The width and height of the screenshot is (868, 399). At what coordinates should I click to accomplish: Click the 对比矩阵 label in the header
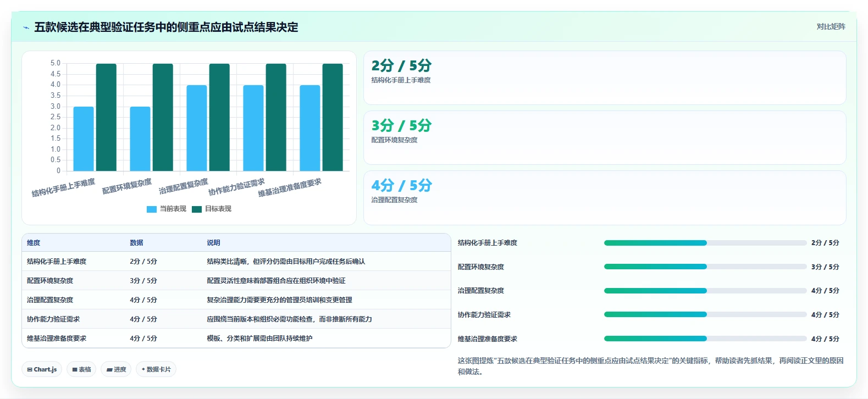(831, 26)
